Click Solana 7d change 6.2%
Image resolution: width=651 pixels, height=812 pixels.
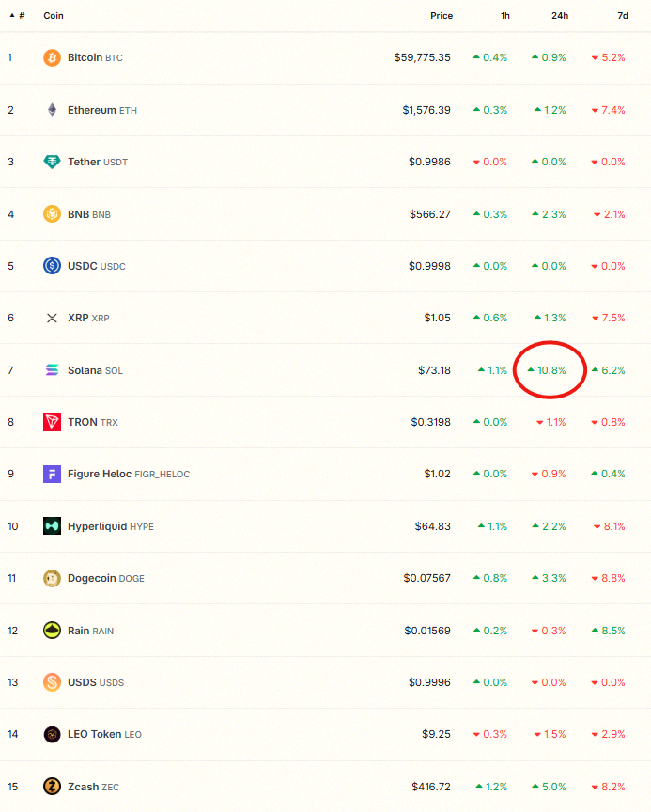point(609,370)
